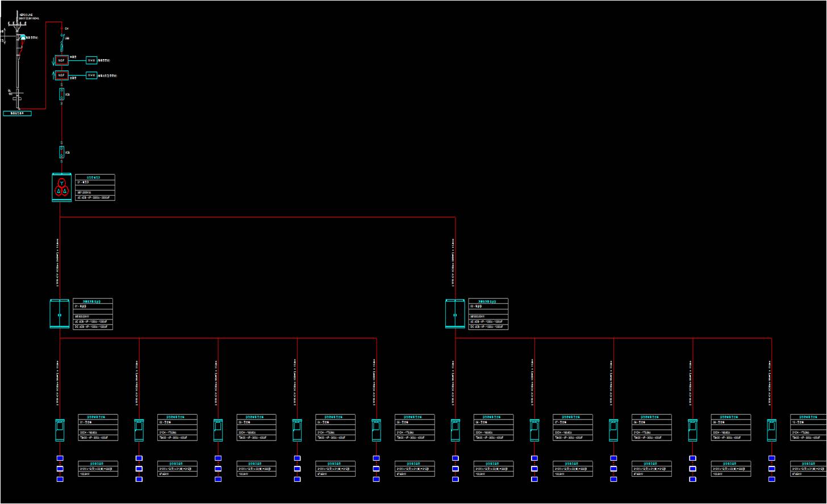This screenshot has width=827, height=504.
Task: Select the inverter cabinet labeled 04
Action: coord(297,430)
